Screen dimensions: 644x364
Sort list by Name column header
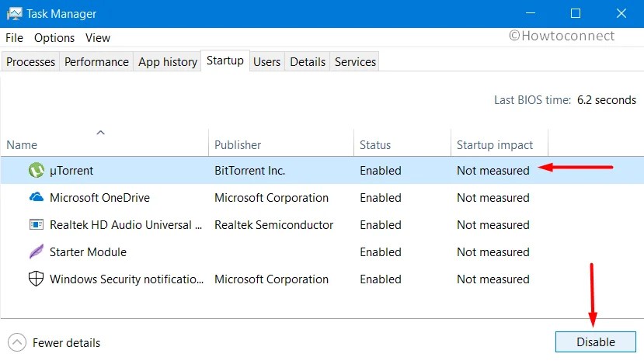tap(22, 145)
